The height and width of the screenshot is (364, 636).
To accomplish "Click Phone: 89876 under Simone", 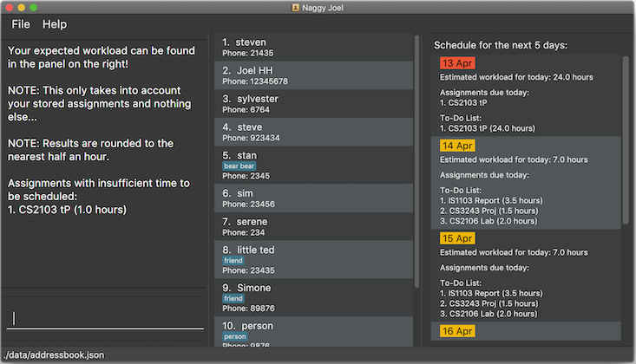I will [248, 309].
